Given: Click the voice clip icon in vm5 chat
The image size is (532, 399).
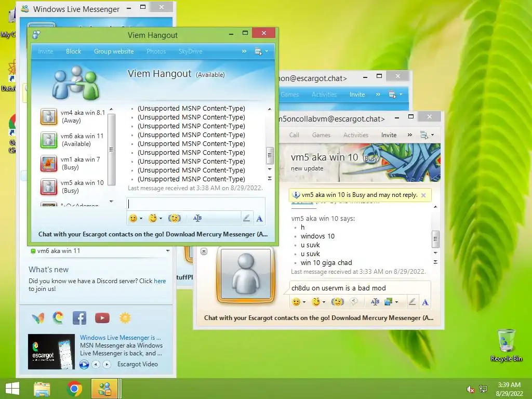Looking at the screenshot, I should [354, 302].
